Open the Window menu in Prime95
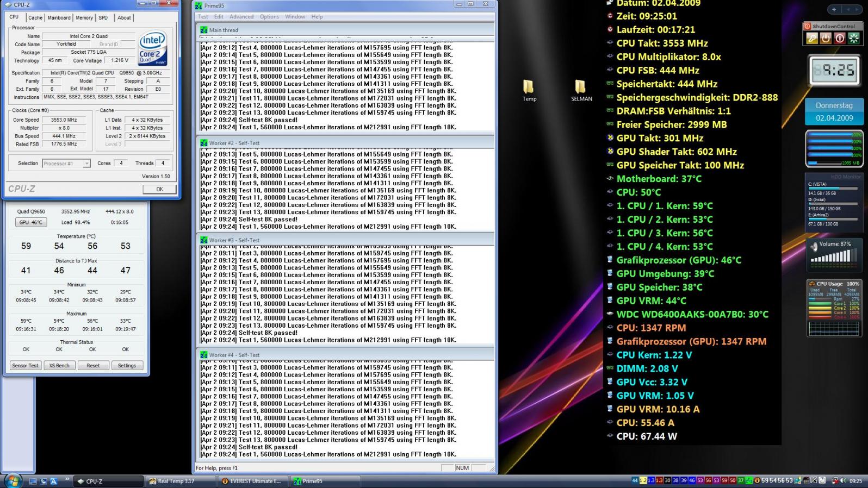 point(295,17)
